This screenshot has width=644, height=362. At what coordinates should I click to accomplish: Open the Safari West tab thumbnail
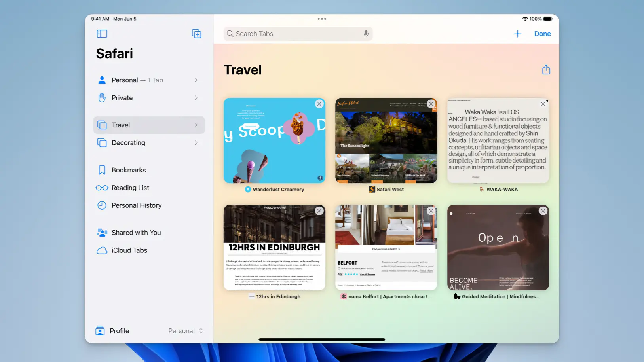tap(386, 140)
